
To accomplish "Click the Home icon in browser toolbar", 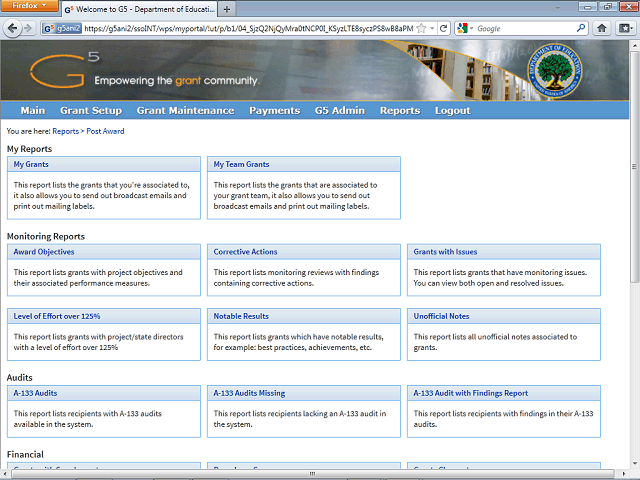I will [602, 29].
